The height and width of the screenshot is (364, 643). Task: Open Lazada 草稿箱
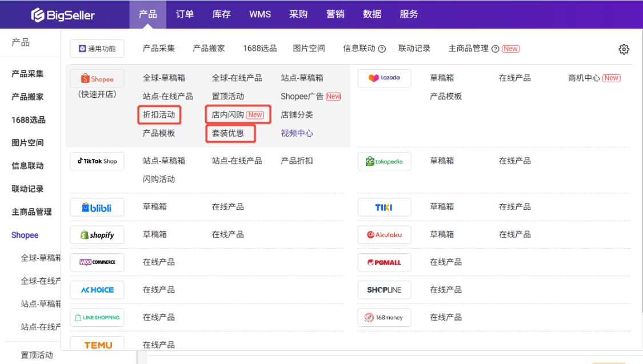pos(442,78)
